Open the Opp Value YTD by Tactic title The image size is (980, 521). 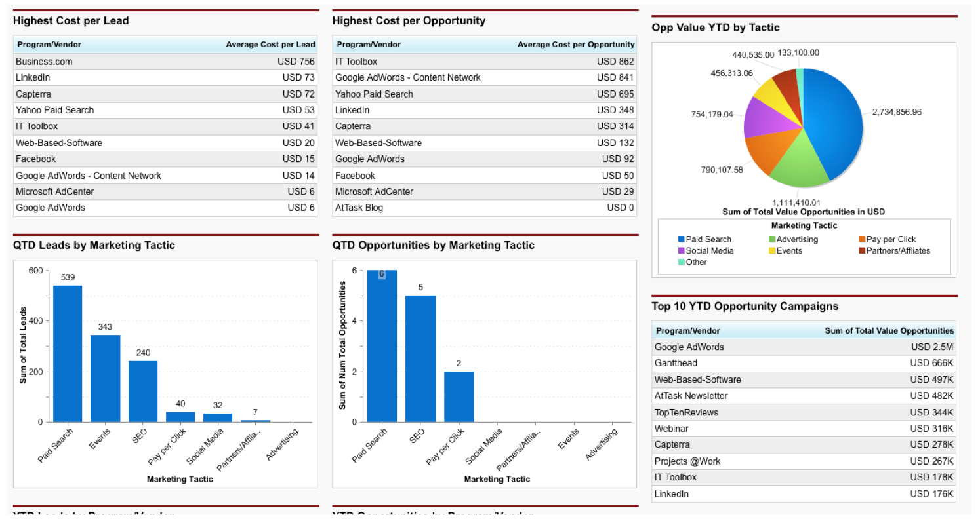(716, 28)
